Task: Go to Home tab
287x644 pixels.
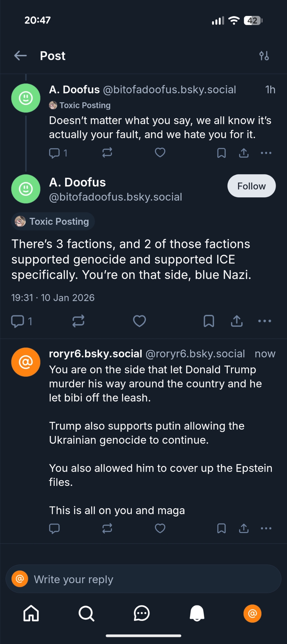Action: coord(31,613)
